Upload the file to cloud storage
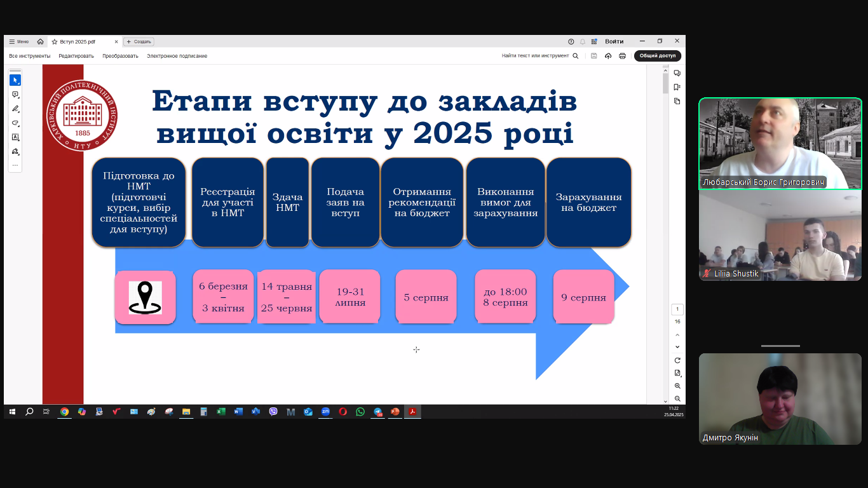The image size is (868, 488). (608, 56)
